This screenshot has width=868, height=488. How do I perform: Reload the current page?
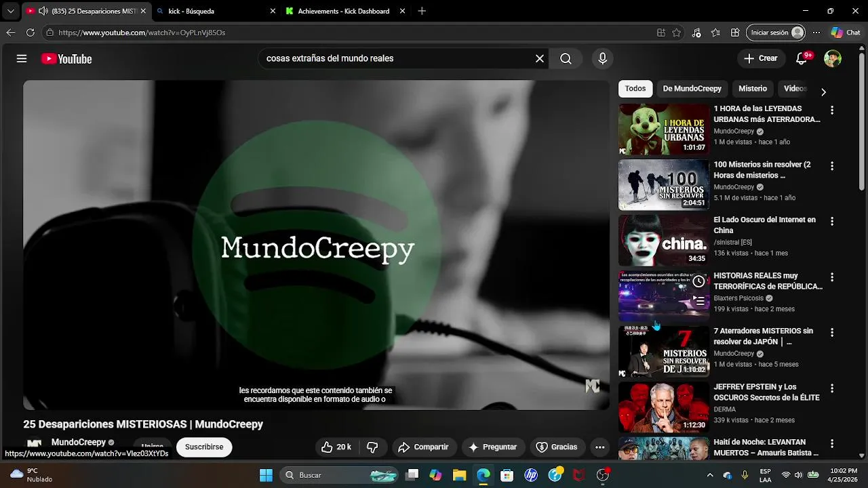click(30, 33)
